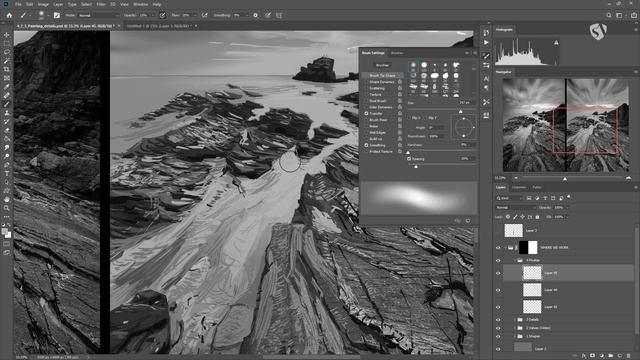Select the Gradient tool

point(7,139)
